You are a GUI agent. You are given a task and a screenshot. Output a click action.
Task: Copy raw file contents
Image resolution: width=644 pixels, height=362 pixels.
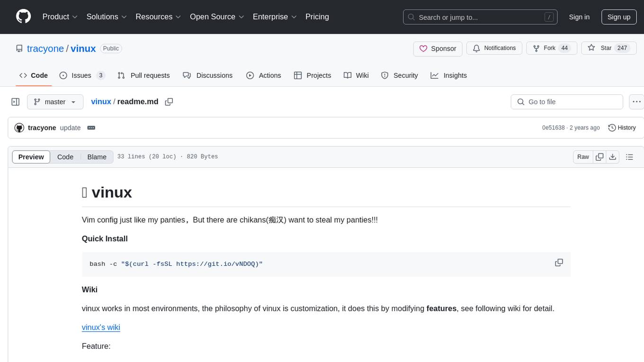pos(599,157)
